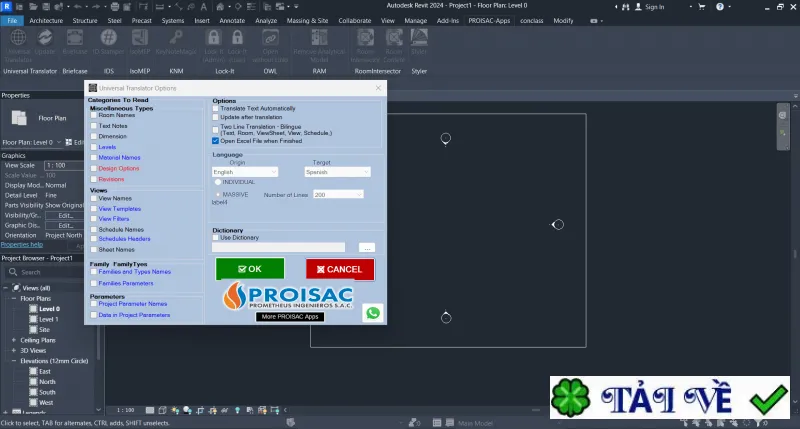Click the dictionary file path field
Screen dimensions: 800x429
coord(279,247)
